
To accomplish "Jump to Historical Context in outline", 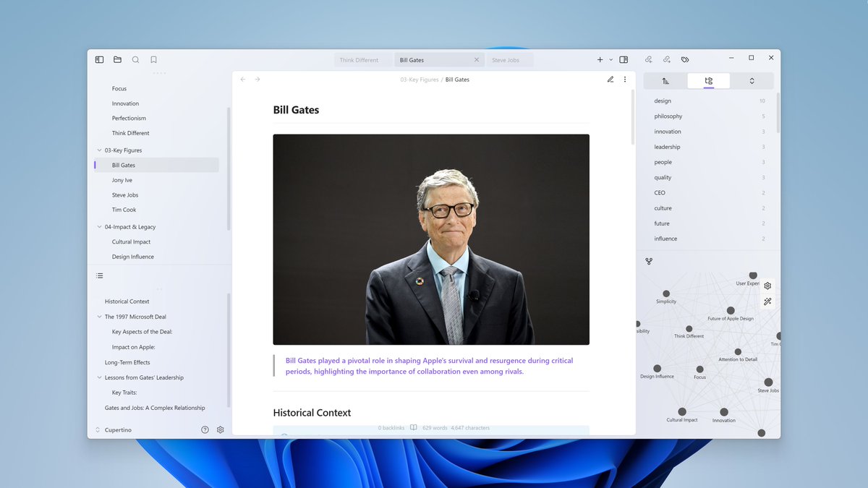I will [x=127, y=301].
